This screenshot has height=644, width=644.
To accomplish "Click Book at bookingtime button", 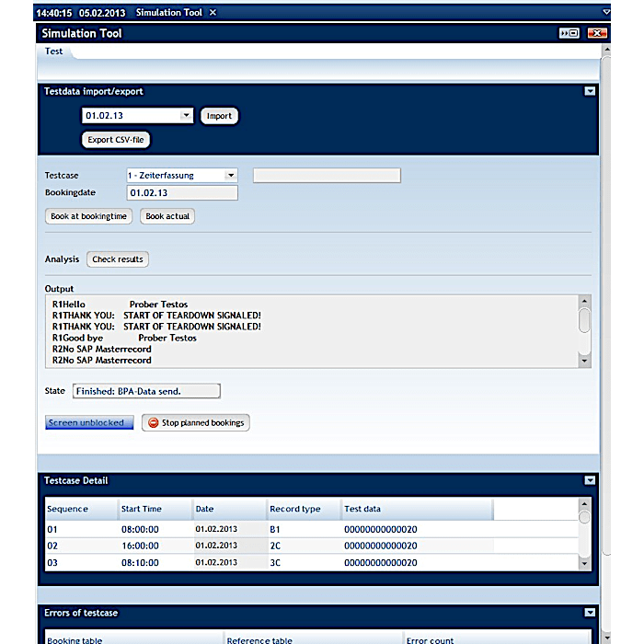I will pos(88,216).
